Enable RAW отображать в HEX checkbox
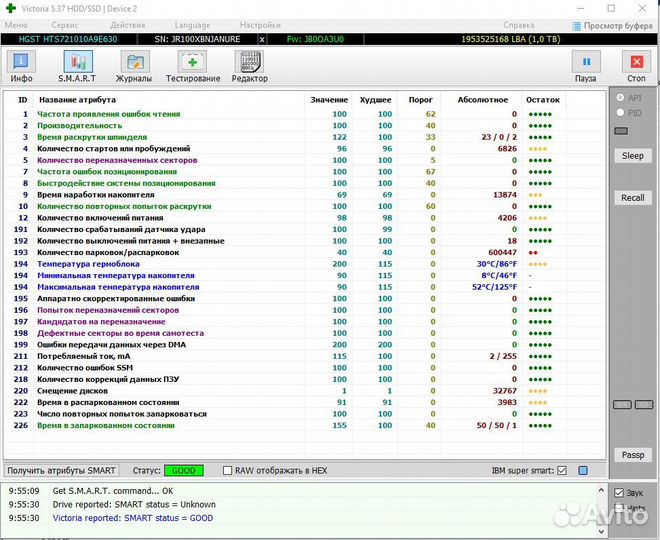The width and height of the screenshot is (660, 540). click(x=228, y=470)
